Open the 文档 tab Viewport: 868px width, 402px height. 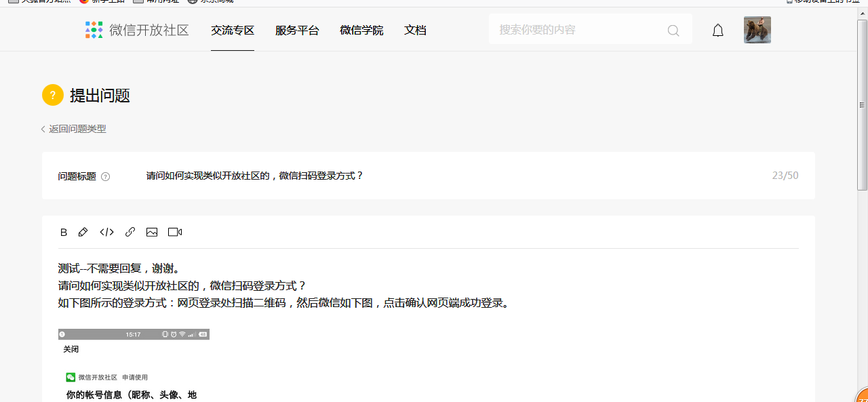[x=415, y=31]
